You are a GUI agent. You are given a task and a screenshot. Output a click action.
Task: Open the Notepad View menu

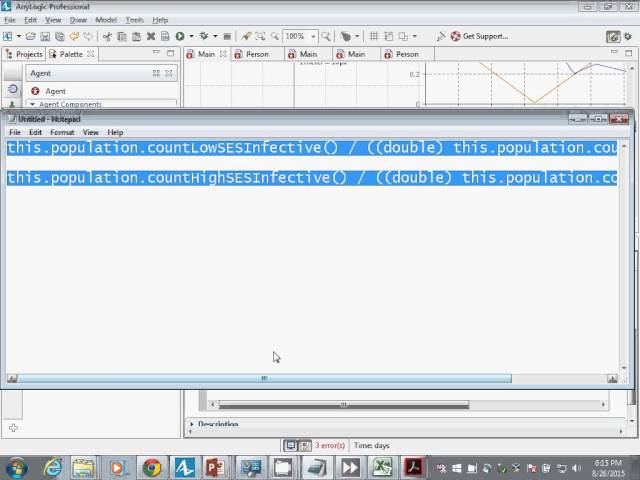coord(91,132)
